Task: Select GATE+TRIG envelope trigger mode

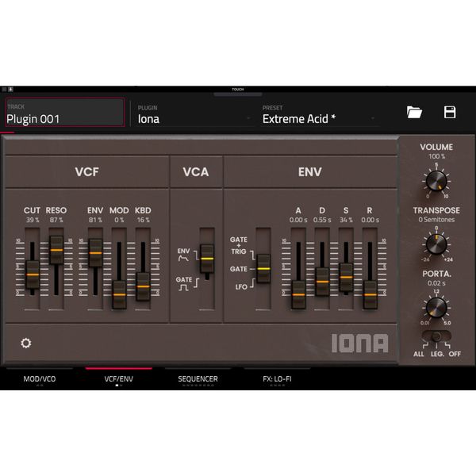Action: coord(238,245)
